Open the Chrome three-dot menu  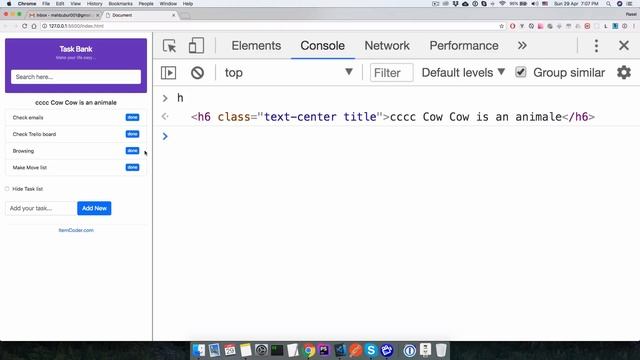(634, 26)
